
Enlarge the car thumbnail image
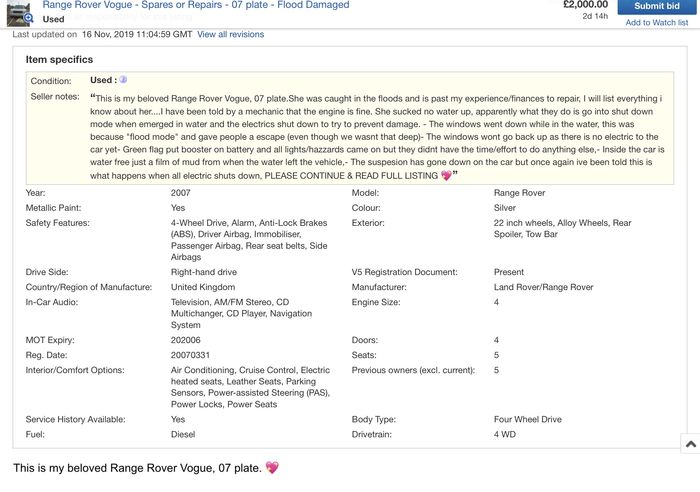pyautogui.click(x=18, y=13)
